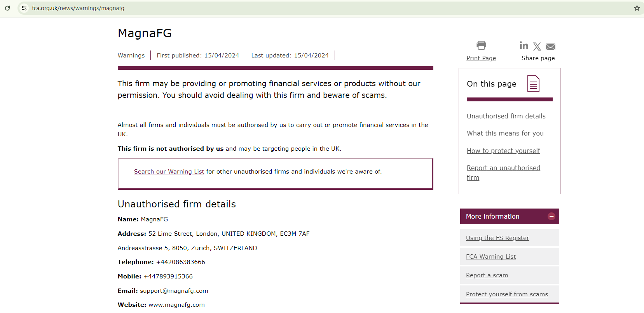Share page on X

(x=537, y=47)
